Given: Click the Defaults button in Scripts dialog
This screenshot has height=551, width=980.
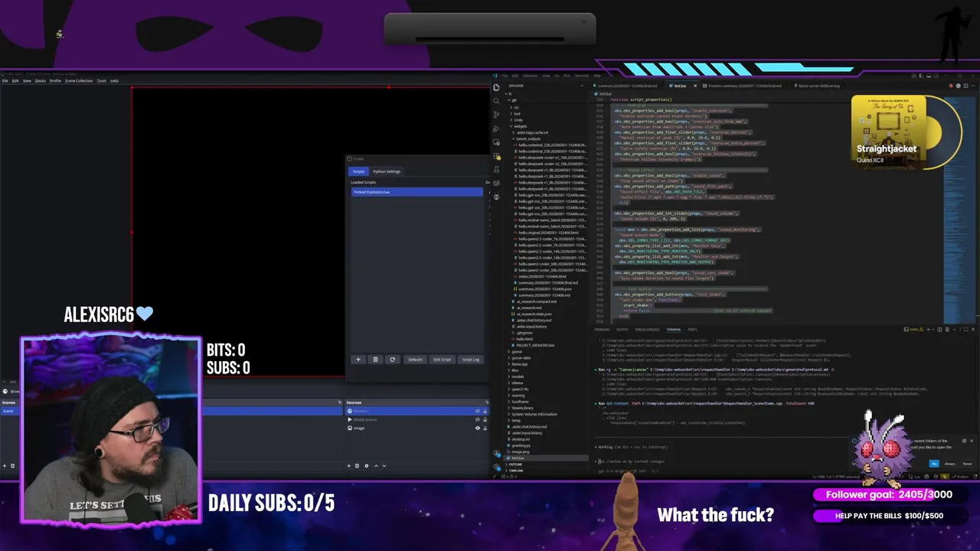Looking at the screenshot, I should pyautogui.click(x=415, y=360).
